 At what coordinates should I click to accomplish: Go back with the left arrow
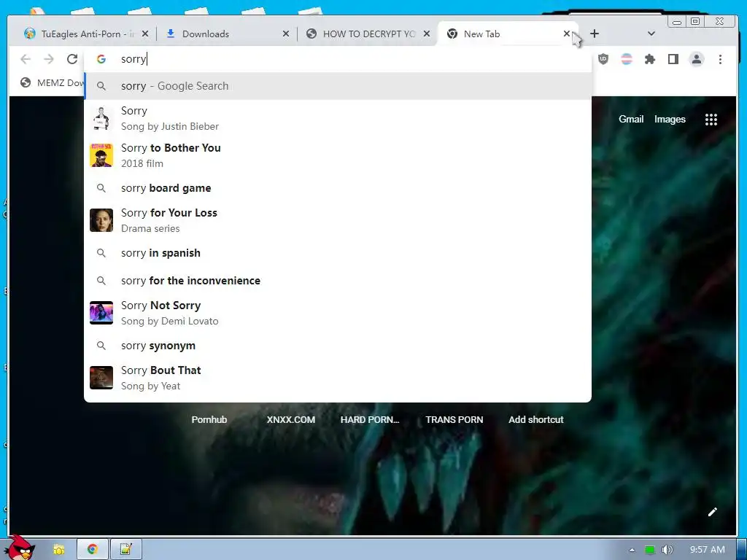(26, 59)
